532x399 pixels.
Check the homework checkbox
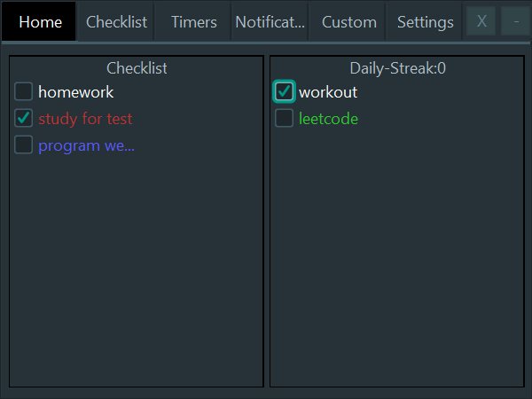click(x=23, y=91)
